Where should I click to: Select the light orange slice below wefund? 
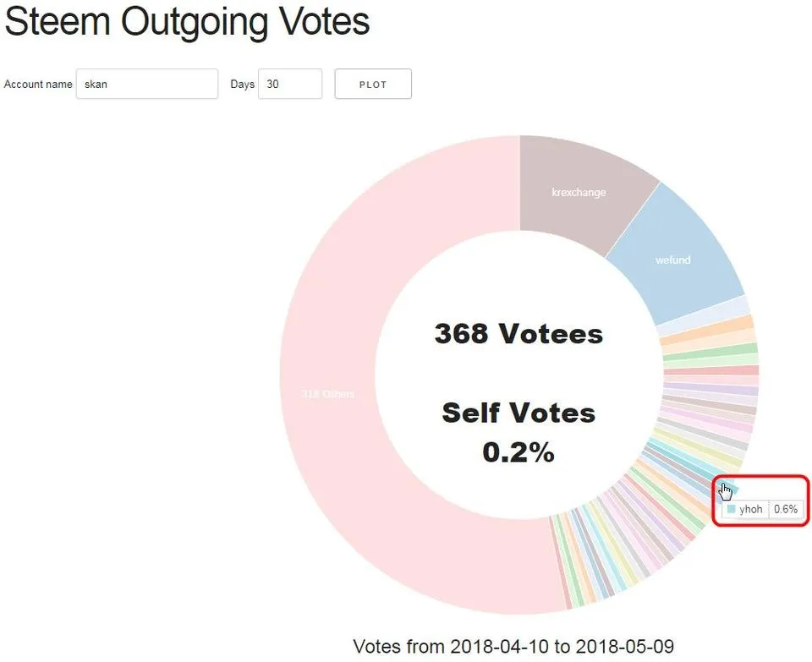pyautogui.click(x=707, y=331)
